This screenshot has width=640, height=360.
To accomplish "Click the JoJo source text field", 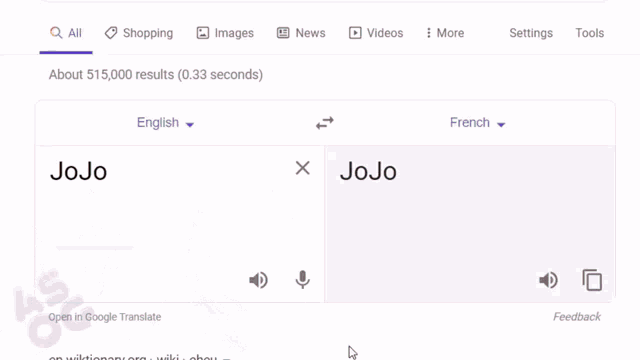I will [163, 204].
